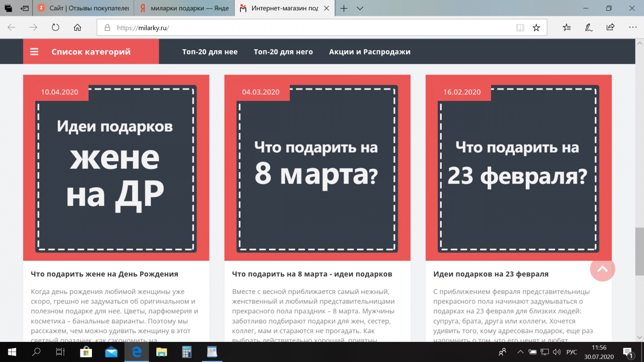Open Mail app from taskbar

(x=111, y=352)
